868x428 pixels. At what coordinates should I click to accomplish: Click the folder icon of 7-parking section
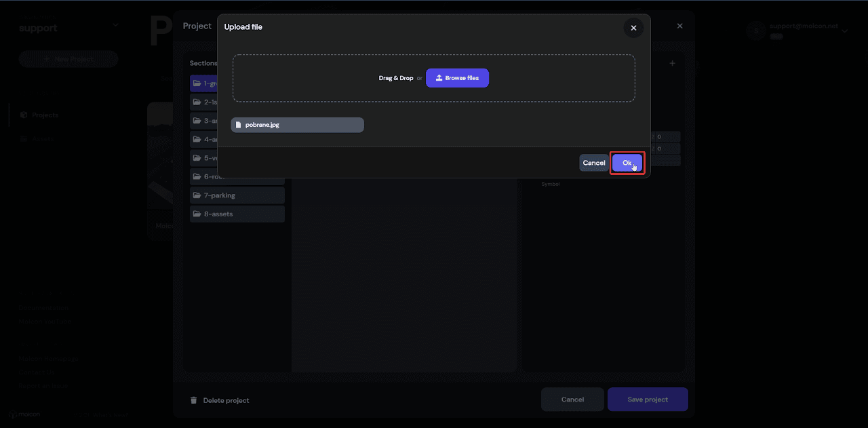197,195
